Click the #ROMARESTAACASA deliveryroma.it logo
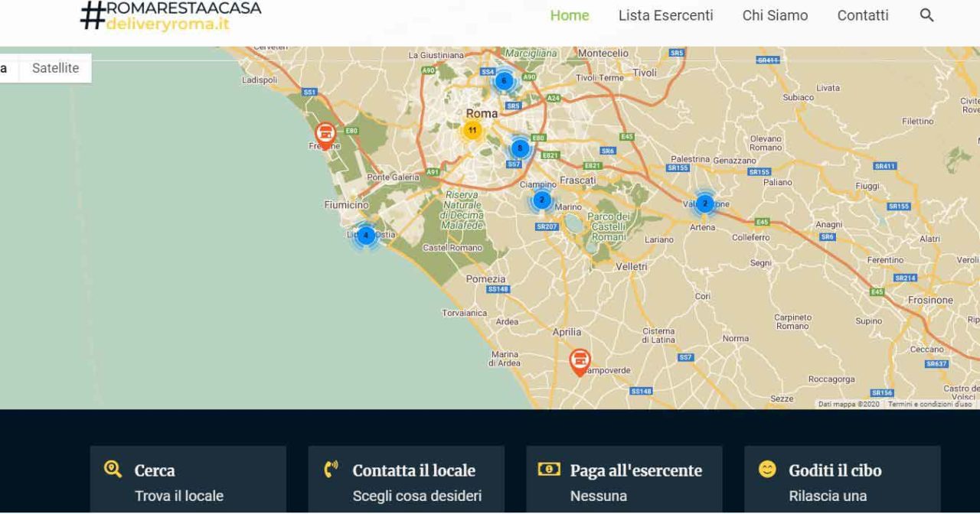This screenshot has height=514, width=980. 170,15
